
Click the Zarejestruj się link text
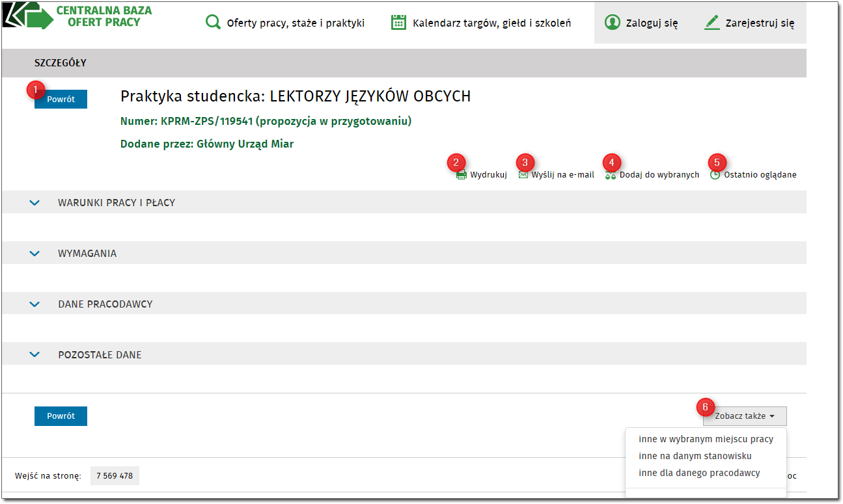[760, 23]
